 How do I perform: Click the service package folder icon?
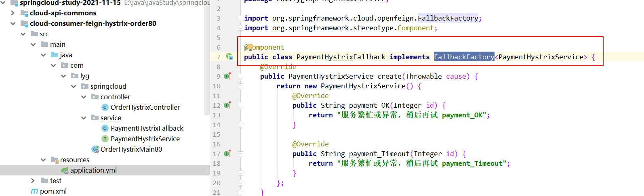(x=95, y=118)
